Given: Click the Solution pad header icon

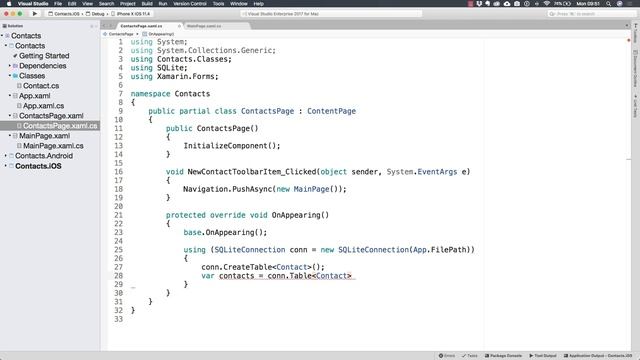Looking at the screenshot, I should (4, 26).
